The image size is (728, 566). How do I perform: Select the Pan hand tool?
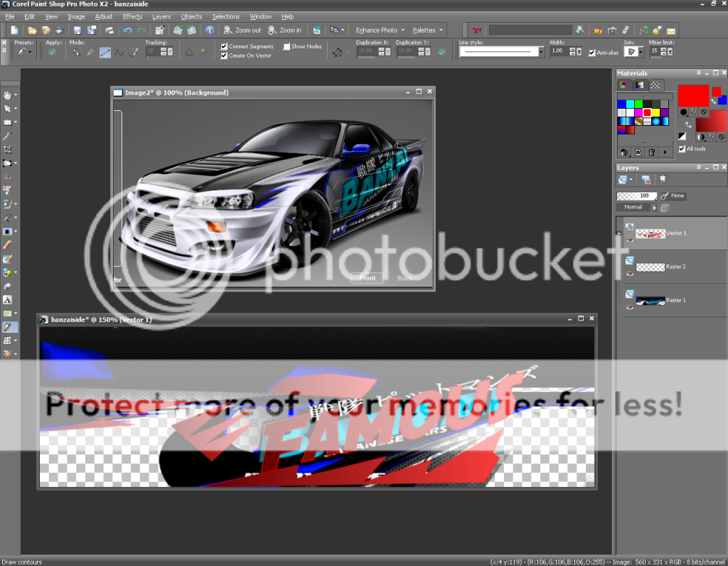pyautogui.click(x=8, y=95)
